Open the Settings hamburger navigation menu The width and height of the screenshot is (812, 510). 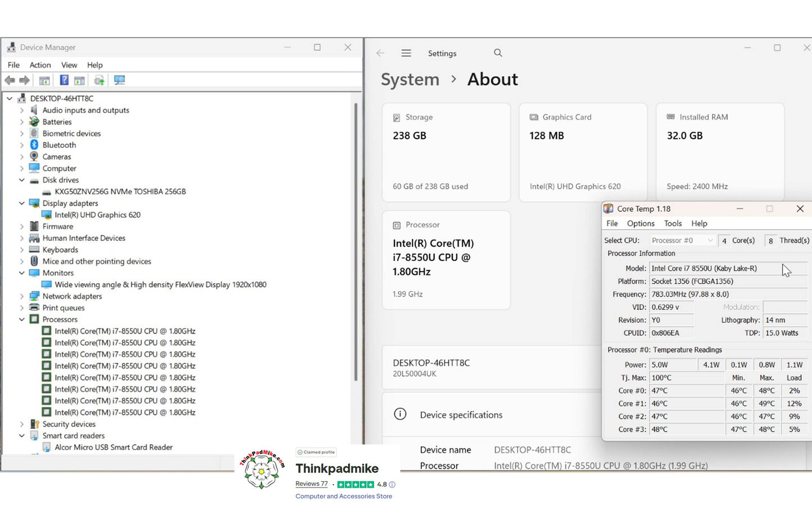point(406,53)
